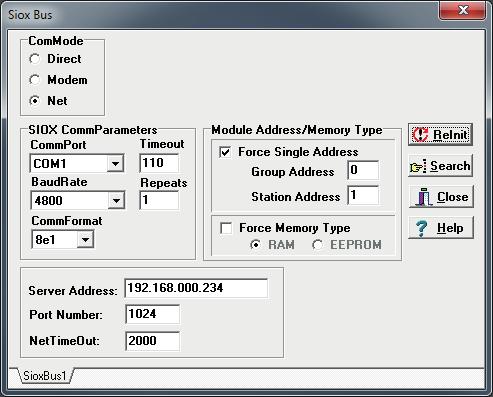Click the Server Address field

(196, 288)
